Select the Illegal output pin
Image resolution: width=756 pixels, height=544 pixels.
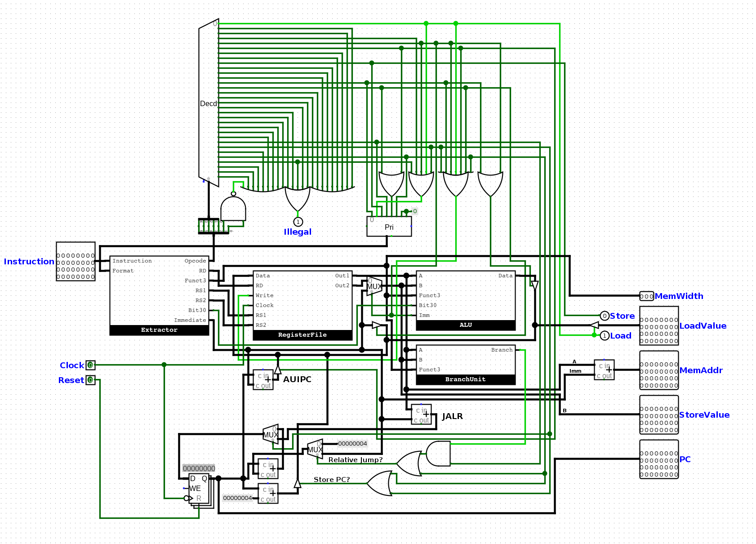[x=298, y=222]
